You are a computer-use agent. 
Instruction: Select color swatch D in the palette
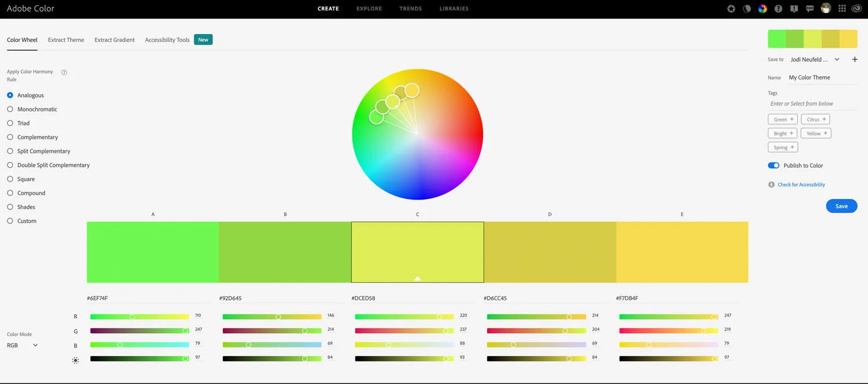[x=549, y=252]
